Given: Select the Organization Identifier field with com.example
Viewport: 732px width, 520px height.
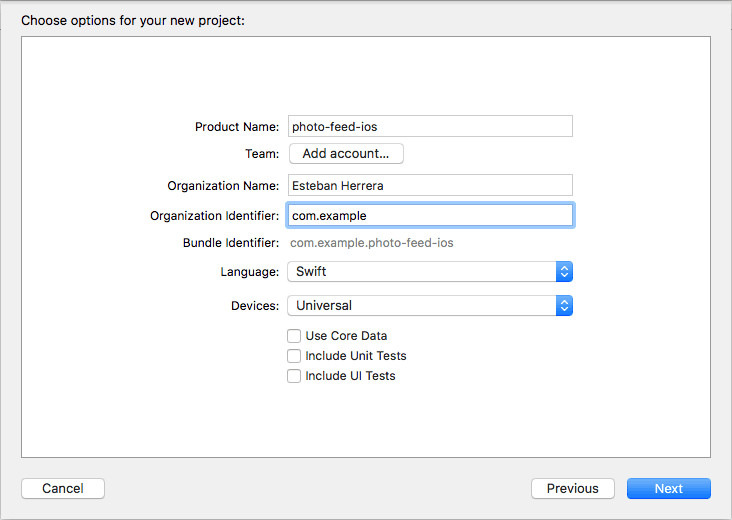Looking at the screenshot, I should (430, 215).
